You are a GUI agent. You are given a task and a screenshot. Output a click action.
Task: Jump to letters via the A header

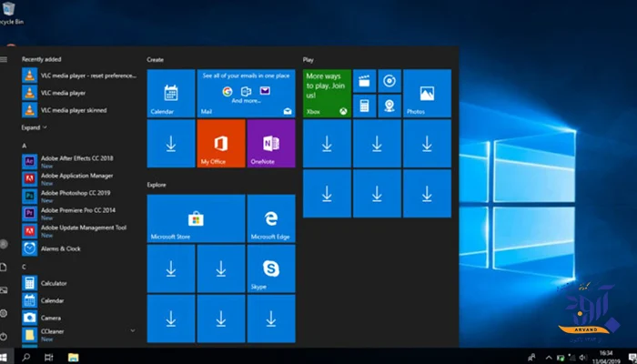[24, 146]
